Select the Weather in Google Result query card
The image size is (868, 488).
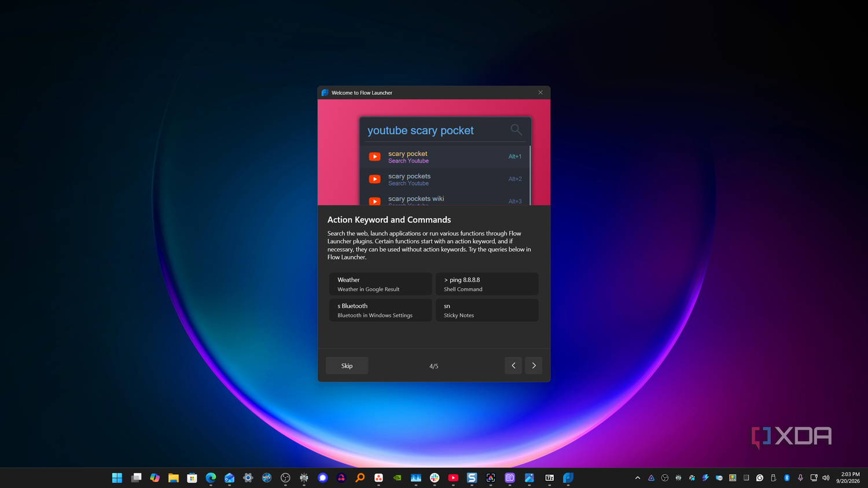point(381,284)
